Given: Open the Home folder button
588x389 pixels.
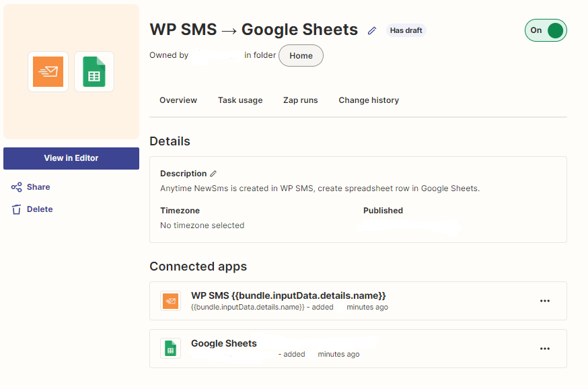Looking at the screenshot, I should 301,55.
